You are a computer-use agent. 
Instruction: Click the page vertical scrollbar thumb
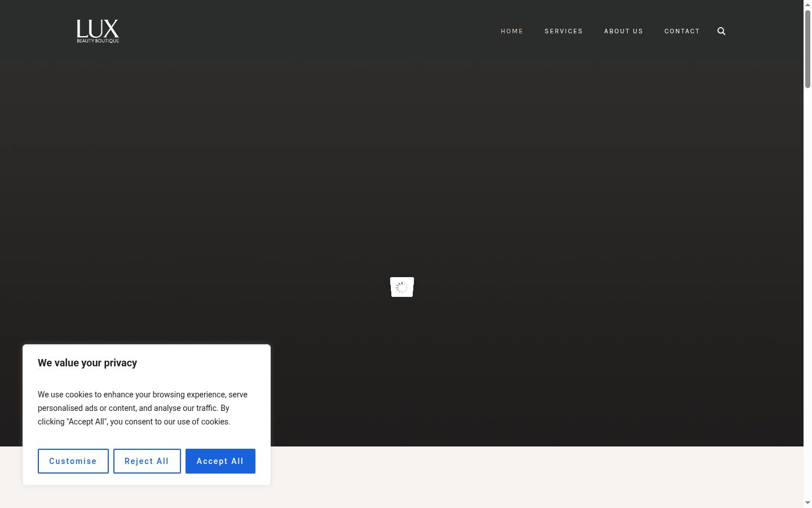[807, 48]
